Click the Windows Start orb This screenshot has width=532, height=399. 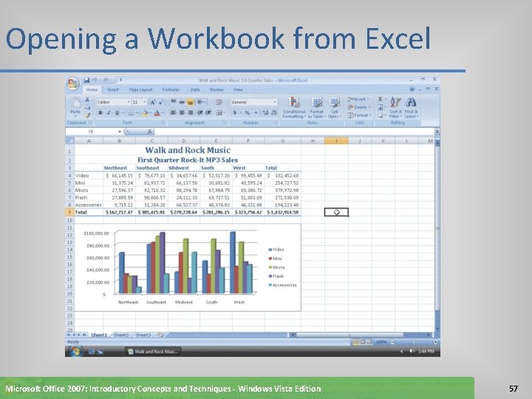pos(75,351)
